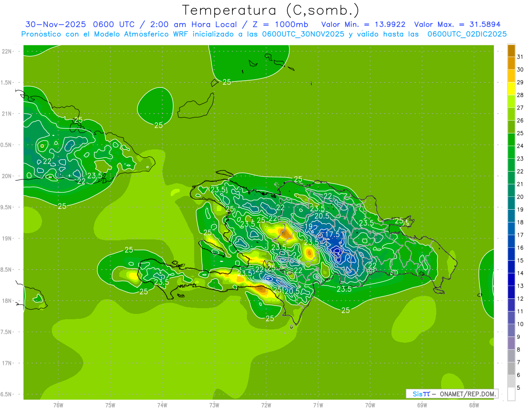The image size is (532, 411).
Task: Click the '18N' latitude axis label
Action: pos(7,301)
